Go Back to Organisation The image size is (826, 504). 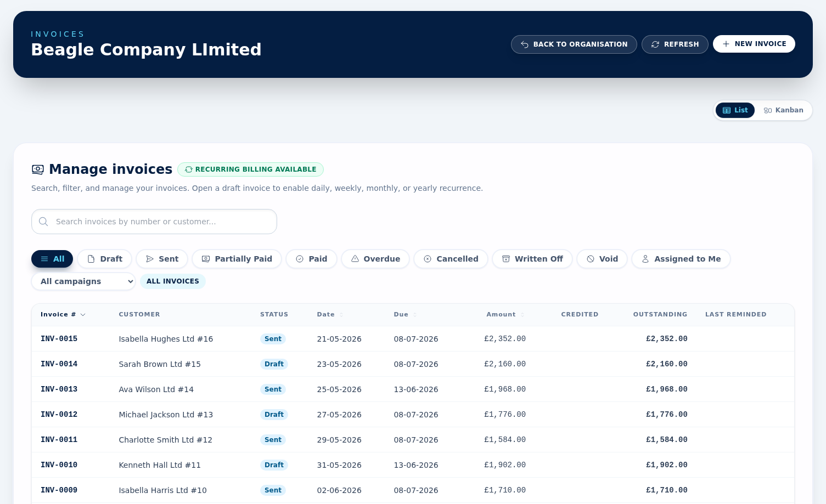574,44
